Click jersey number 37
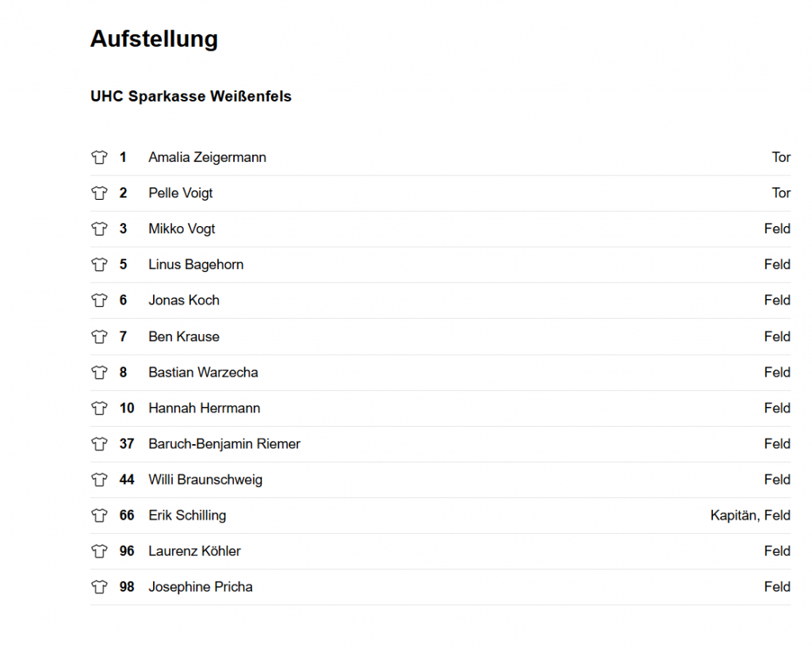The height and width of the screenshot is (652, 812). [127, 444]
